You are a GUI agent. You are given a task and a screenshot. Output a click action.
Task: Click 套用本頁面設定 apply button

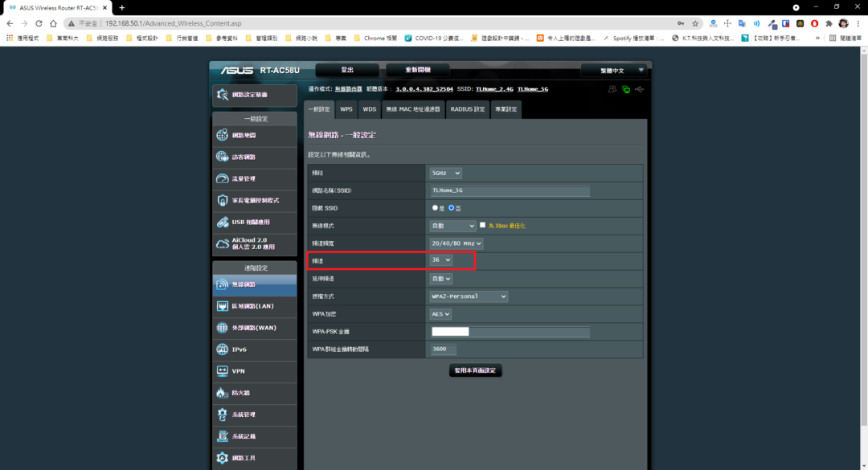click(475, 370)
